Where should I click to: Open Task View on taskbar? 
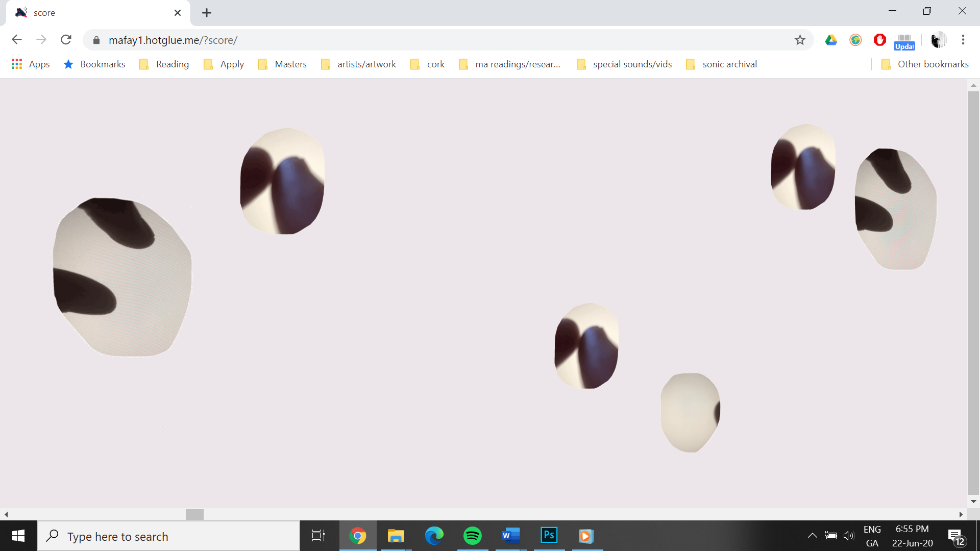318,536
